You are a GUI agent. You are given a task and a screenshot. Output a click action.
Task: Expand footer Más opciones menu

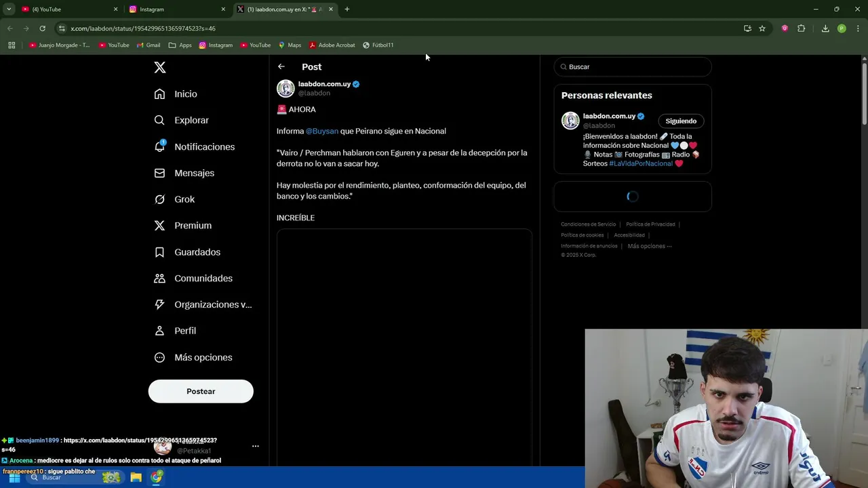[x=650, y=246]
